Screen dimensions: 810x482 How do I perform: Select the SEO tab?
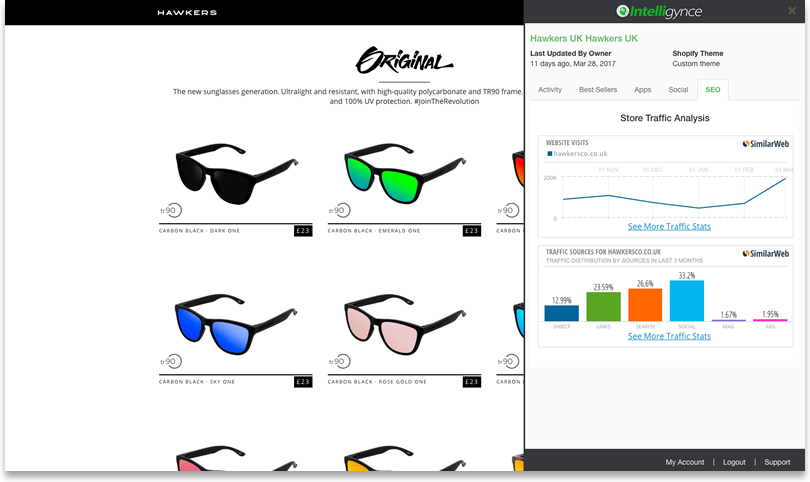[713, 89]
